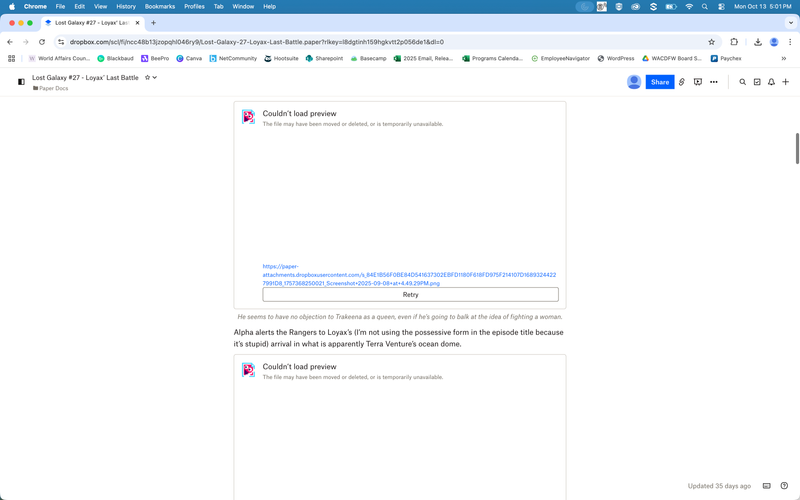Open the paper-attachments screenshot URL link
This screenshot has height=500, width=800.
409,275
